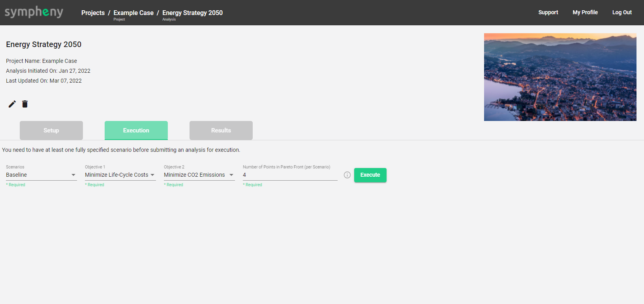Image resolution: width=644 pixels, height=304 pixels.
Task: Click the pencil edit icon
Action: [x=12, y=104]
